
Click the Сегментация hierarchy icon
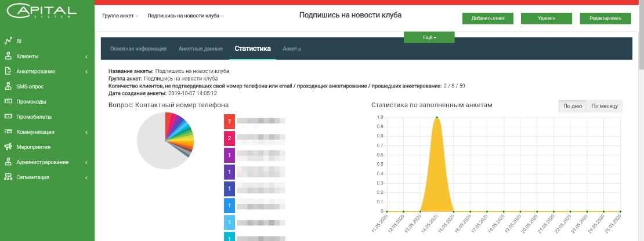(8, 177)
